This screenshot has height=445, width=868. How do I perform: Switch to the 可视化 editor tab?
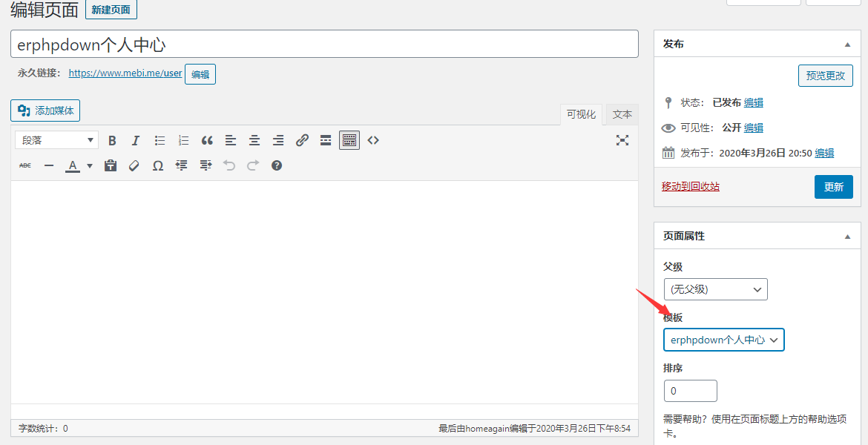[581, 114]
